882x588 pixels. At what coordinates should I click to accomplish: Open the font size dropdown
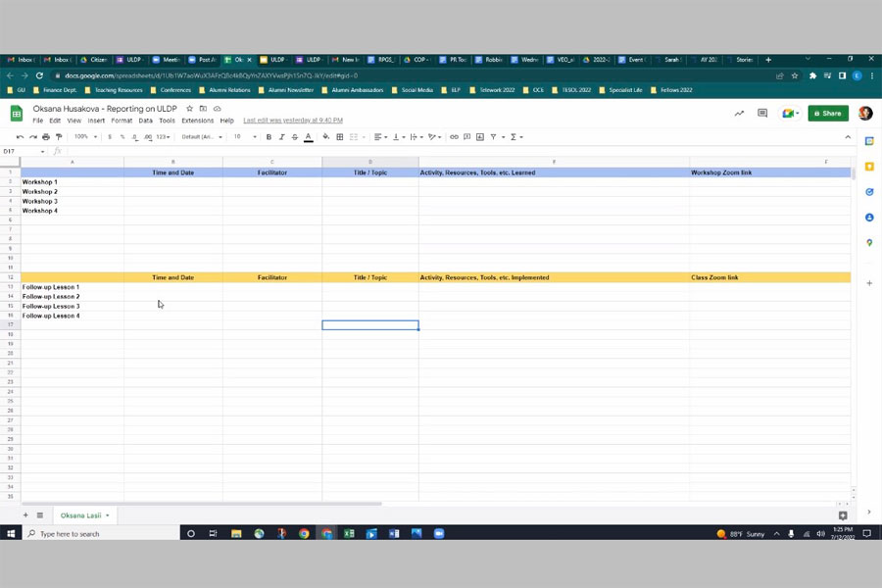point(242,137)
